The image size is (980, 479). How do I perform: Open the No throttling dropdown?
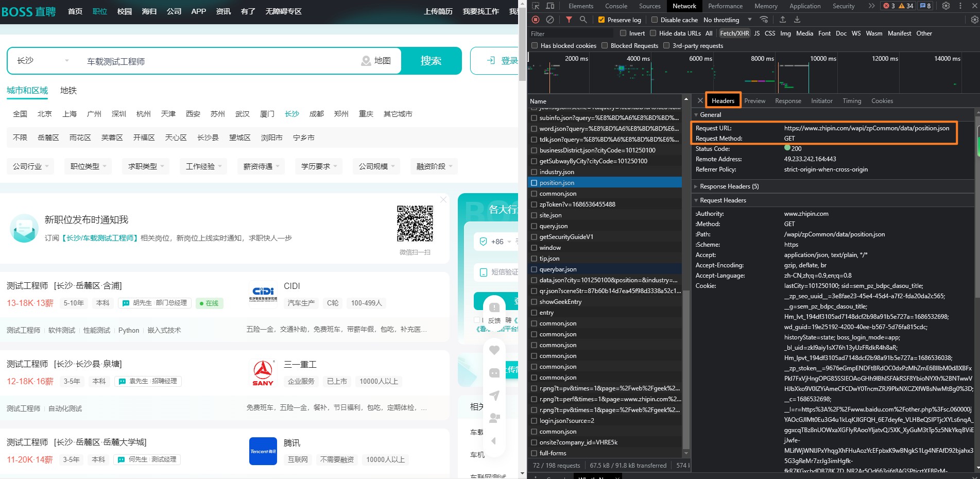tap(728, 20)
